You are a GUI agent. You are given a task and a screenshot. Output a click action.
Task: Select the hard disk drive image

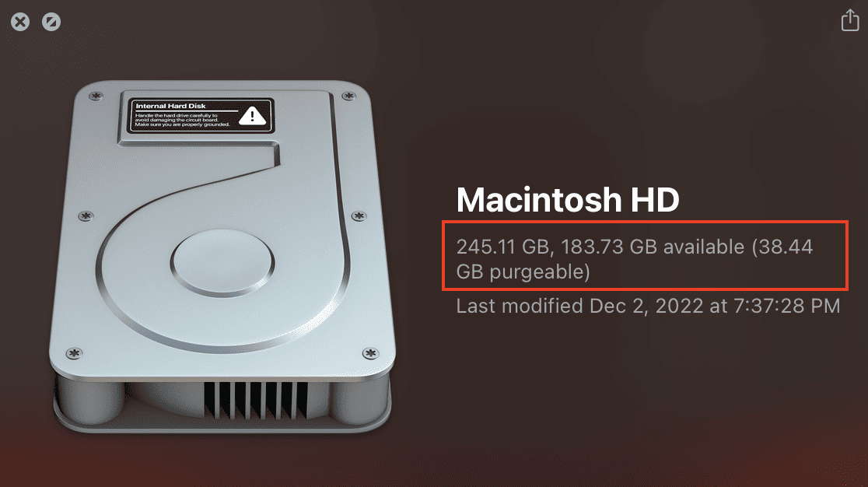222,258
